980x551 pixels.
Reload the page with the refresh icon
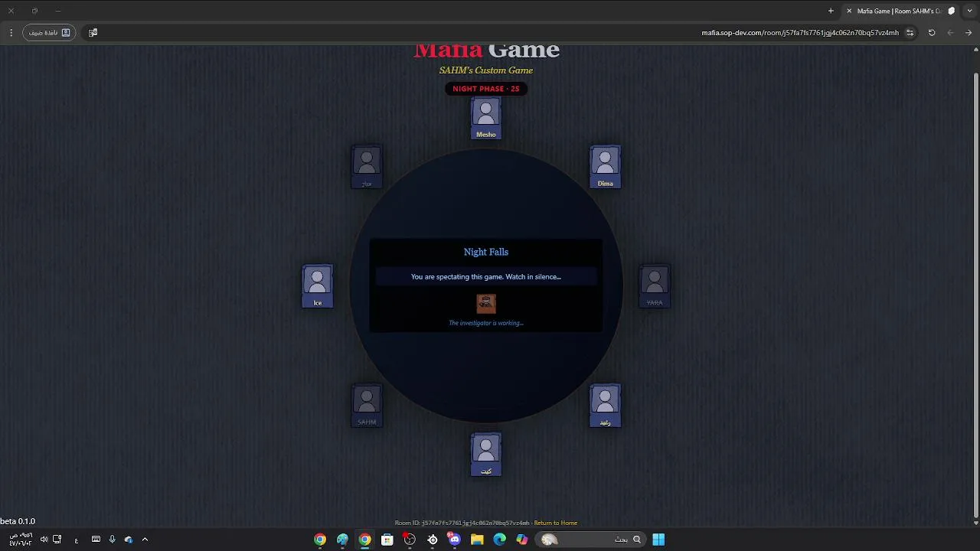point(932,33)
